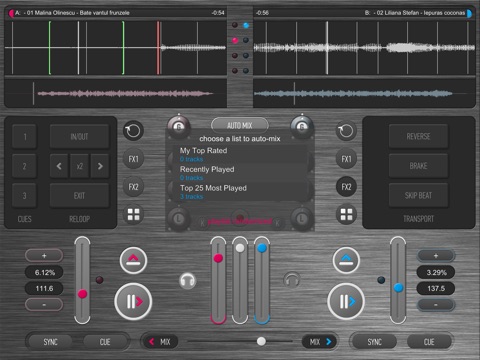Image resolution: width=480 pixels, height=360 pixels.
Task: Trigger cue point 1
Action: [24, 136]
